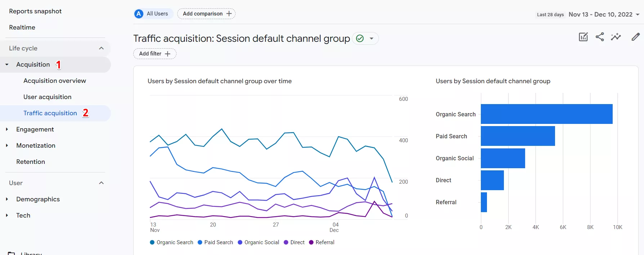Image resolution: width=644 pixels, height=255 pixels.
Task: Open the report title dropdown arrow
Action: pyautogui.click(x=371, y=38)
